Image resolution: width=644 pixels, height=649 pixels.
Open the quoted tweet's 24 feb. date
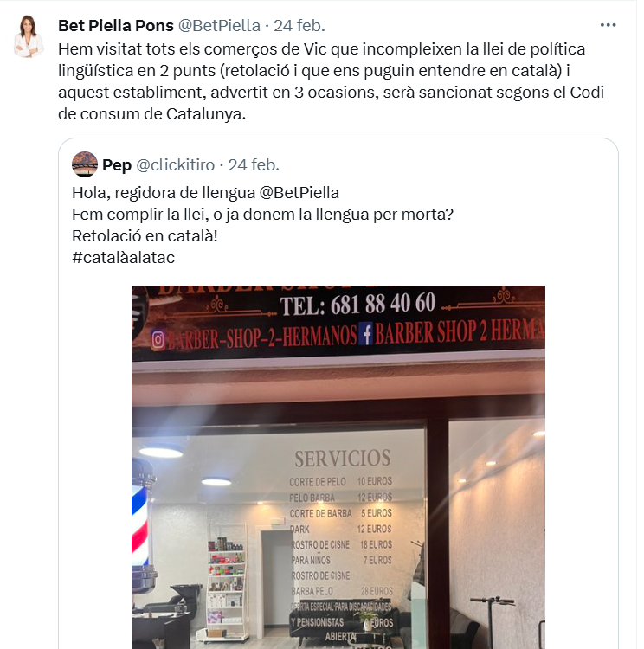click(x=254, y=165)
